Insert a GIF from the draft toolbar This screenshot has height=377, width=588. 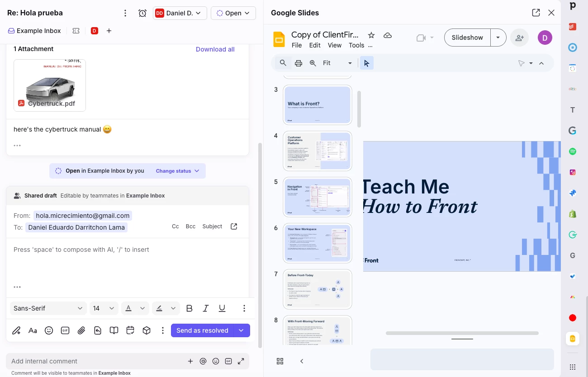65,330
